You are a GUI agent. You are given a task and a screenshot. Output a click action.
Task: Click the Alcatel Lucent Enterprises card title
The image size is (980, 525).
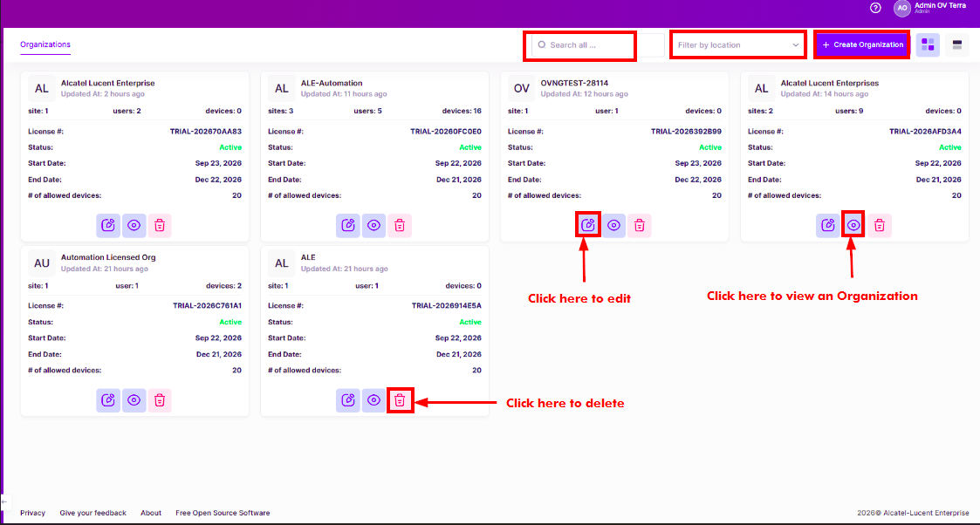tap(829, 83)
